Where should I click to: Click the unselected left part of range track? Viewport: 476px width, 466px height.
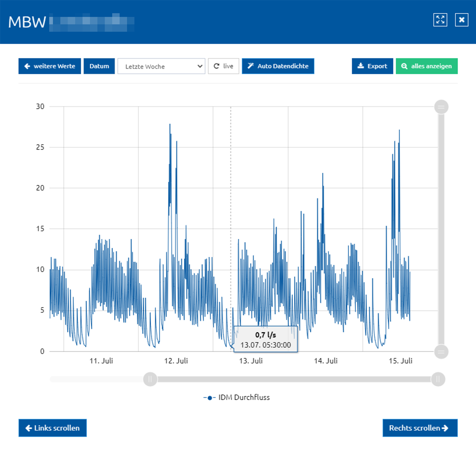coord(96,379)
